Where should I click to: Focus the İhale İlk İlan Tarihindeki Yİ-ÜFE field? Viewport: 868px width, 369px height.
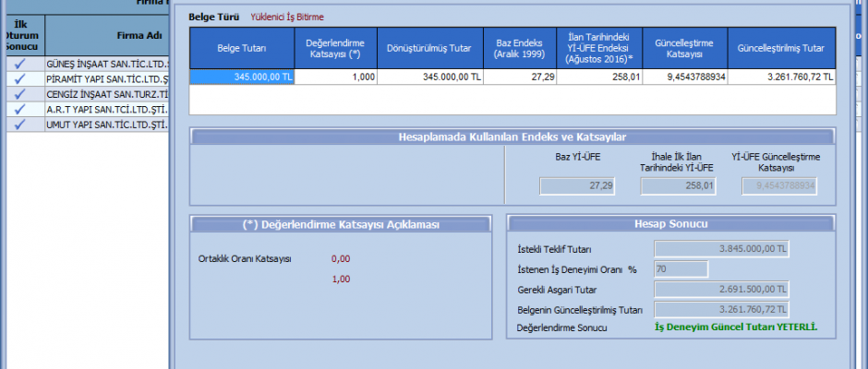[679, 186]
